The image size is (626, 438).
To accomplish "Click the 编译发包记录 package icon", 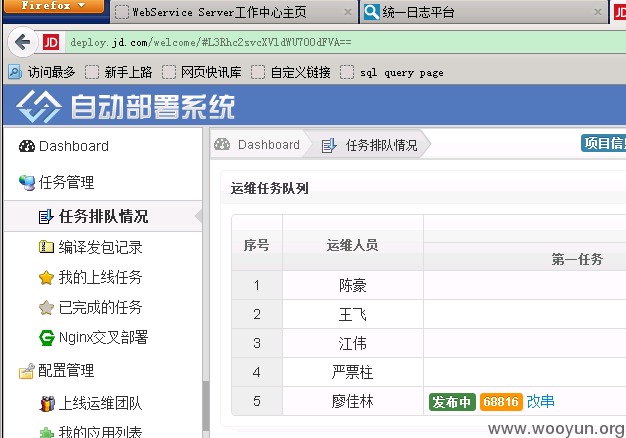I will pos(46,247).
